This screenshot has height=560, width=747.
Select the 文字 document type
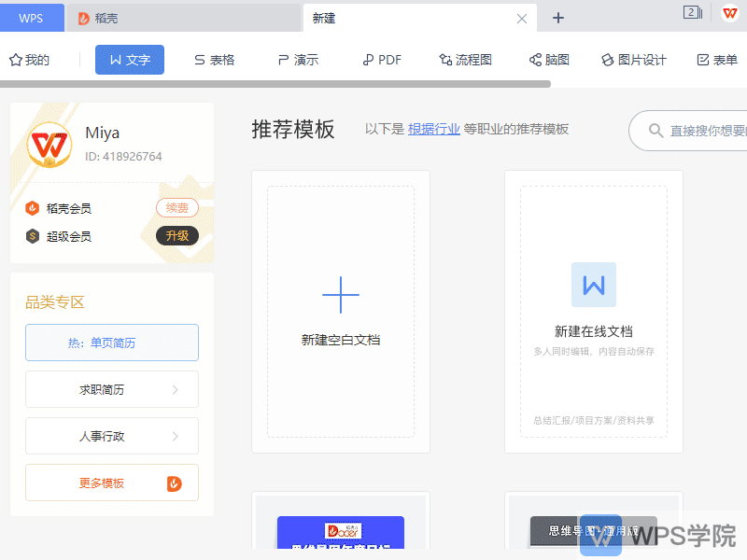click(130, 60)
